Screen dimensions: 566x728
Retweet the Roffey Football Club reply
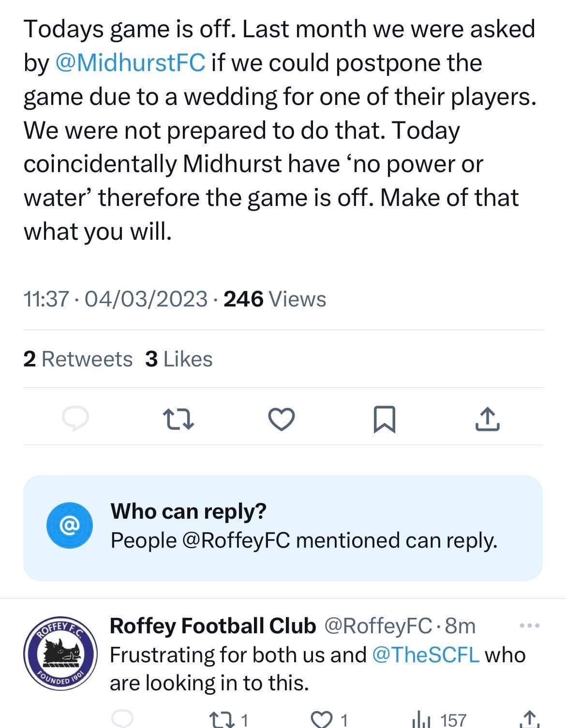tap(230, 720)
